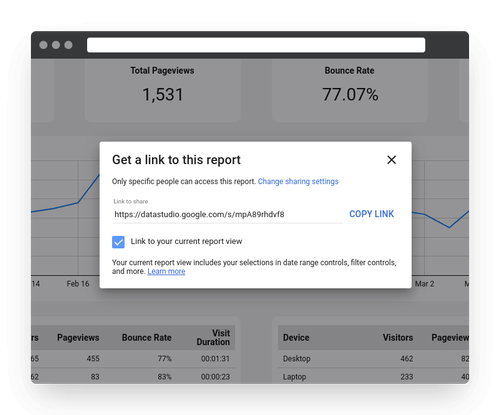Click visit duration 00:00:23
Screen dimensions: 500x415
[x=215, y=377]
